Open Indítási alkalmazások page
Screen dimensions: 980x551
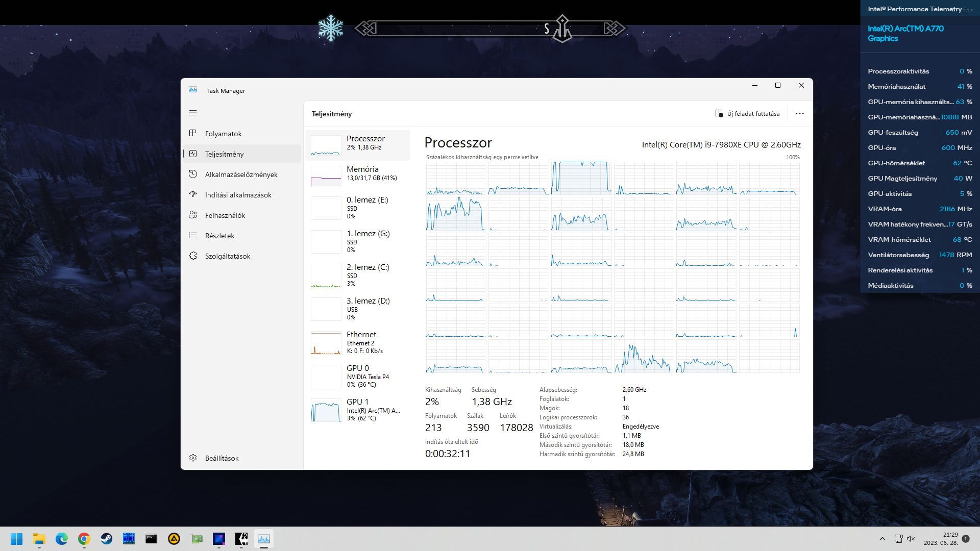[241, 195]
